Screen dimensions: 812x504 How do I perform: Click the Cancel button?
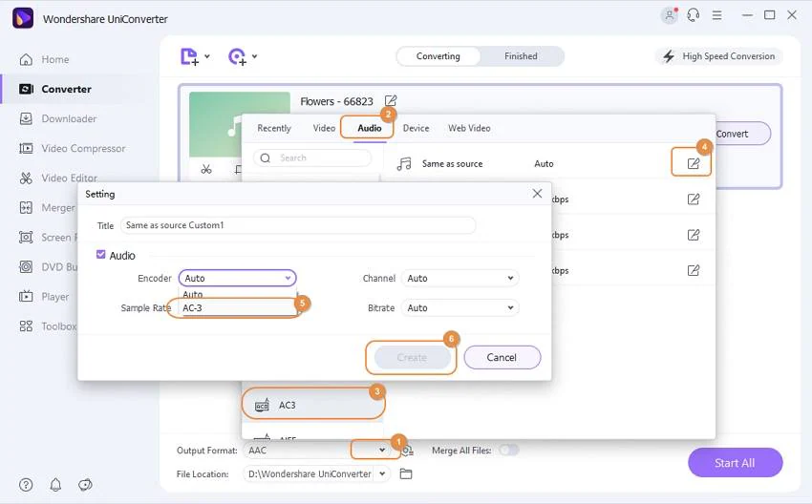(x=502, y=358)
